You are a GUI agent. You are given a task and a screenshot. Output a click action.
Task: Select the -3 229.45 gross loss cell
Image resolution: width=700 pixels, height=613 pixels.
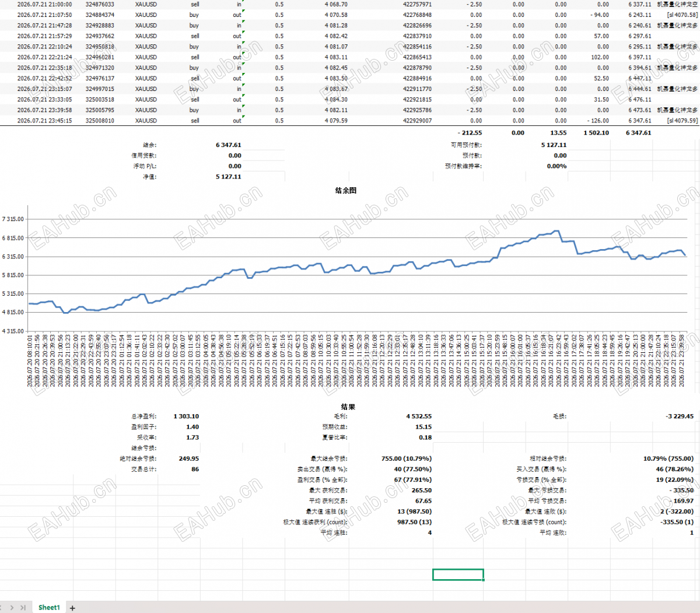pyautogui.click(x=680, y=416)
